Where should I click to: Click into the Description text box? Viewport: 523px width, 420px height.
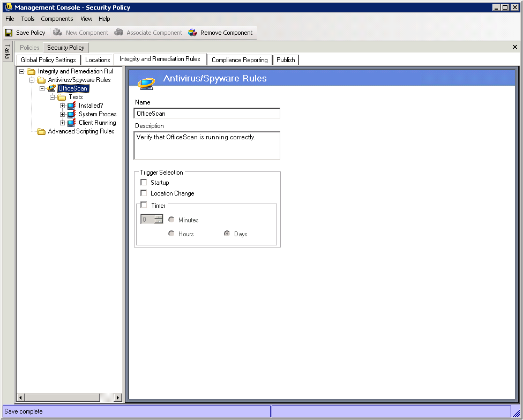click(207, 145)
